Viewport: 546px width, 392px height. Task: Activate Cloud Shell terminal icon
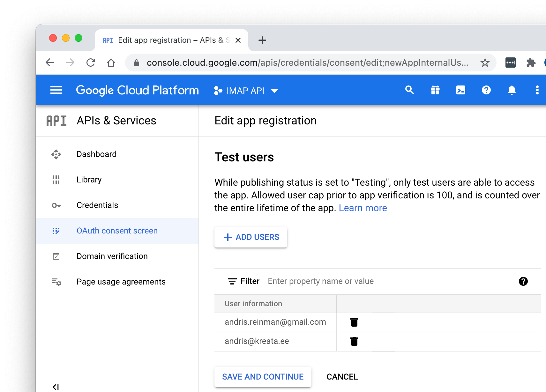pos(461,90)
